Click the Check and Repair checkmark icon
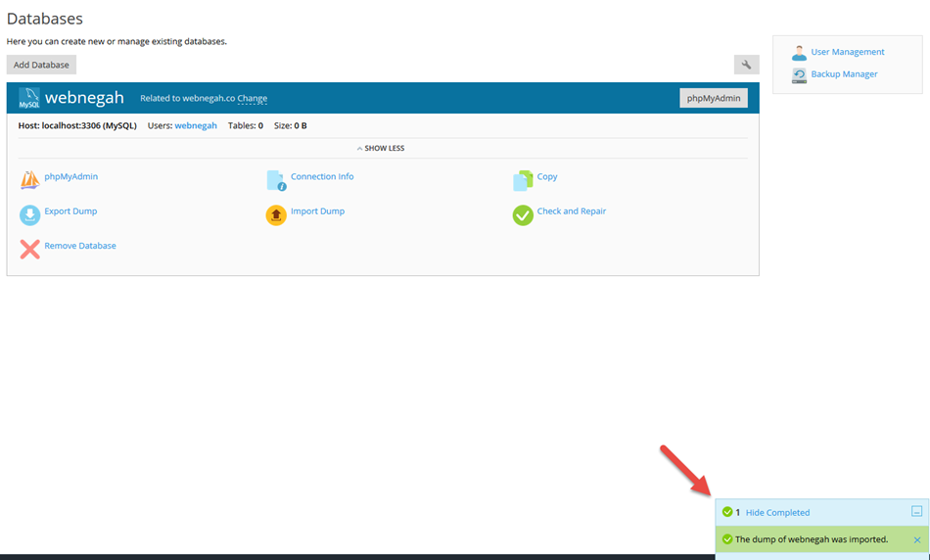The width and height of the screenshot is (930, 560). click(523, 214)
